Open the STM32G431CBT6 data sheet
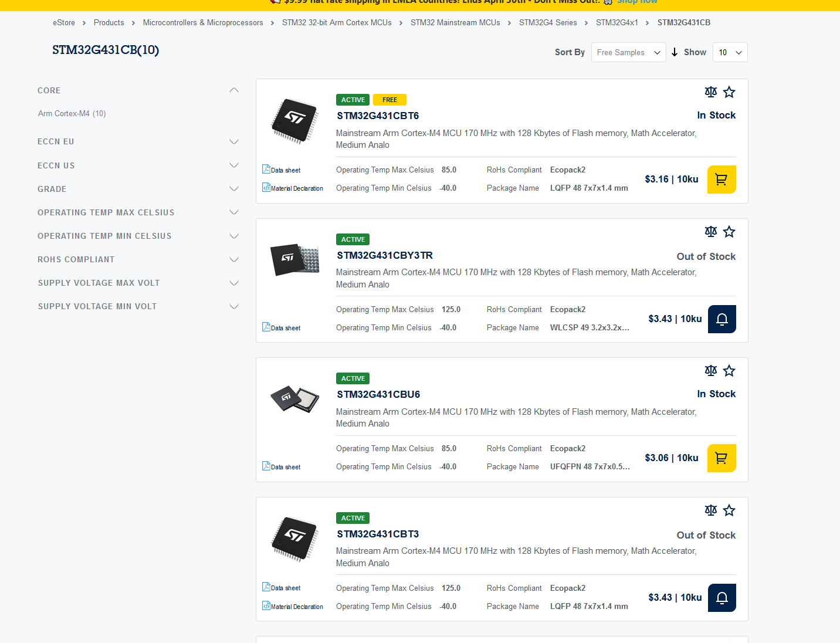The image size is (840, 643). point(282,170)
